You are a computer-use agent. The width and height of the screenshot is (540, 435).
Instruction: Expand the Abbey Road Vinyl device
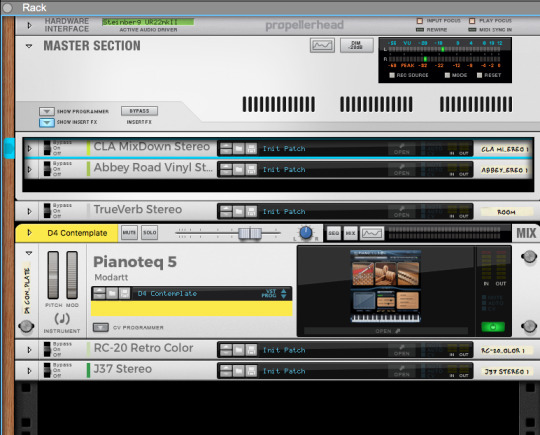click(30, 169)
